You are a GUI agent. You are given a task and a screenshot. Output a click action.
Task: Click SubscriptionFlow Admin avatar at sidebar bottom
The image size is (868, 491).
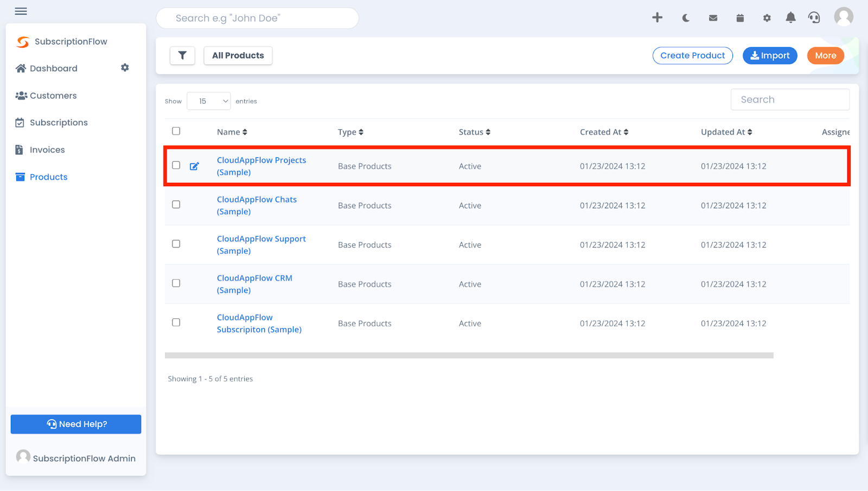(x=23, y=457)
